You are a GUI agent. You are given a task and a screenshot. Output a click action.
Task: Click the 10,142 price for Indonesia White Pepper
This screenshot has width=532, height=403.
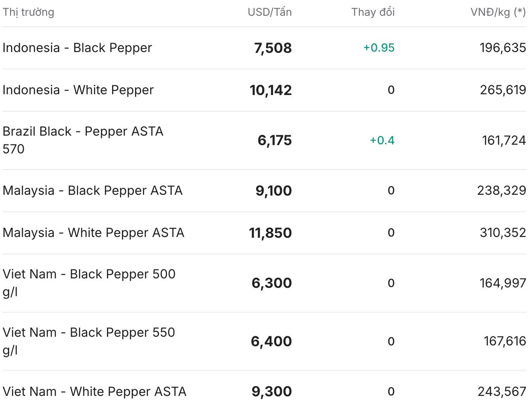click(x=271, y=90)
